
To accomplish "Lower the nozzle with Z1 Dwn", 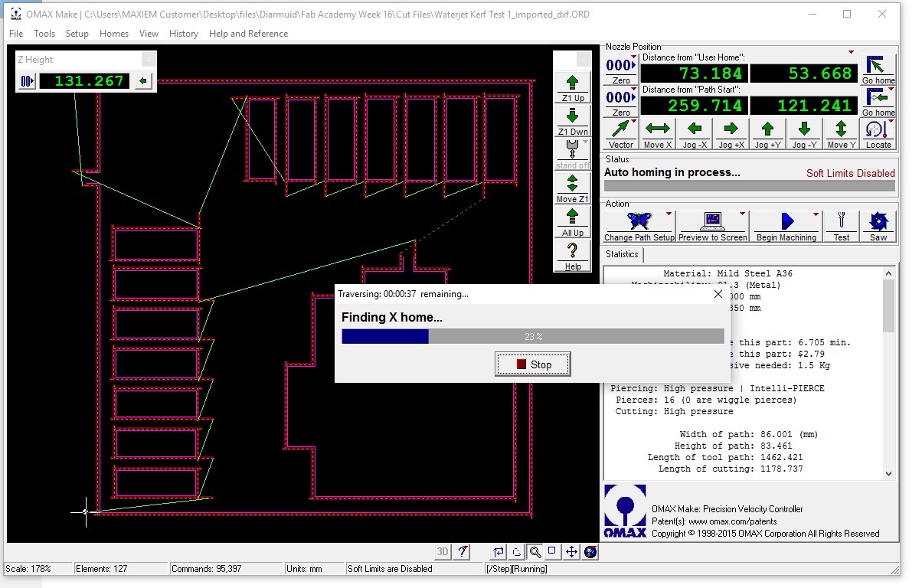I will pyautogui.click(x=572, y=121).
